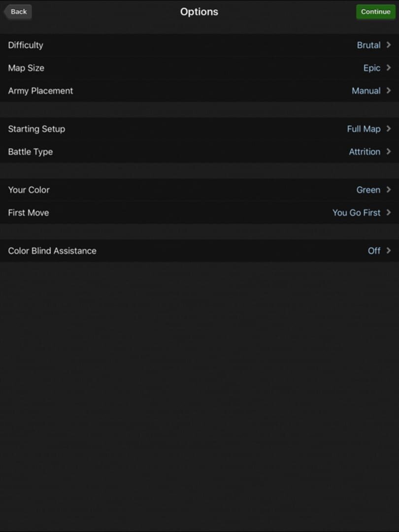This screenshot has width=399, height=532.
Task: Click the chevron next to Manual placement
Action: [x=389, y=91]
